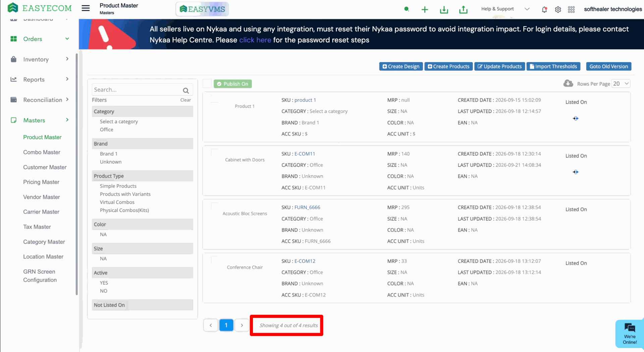Screen dimensions: 644x352
Task: Click the Reconciliation wallet icon
Action: [x=13, y=100]
